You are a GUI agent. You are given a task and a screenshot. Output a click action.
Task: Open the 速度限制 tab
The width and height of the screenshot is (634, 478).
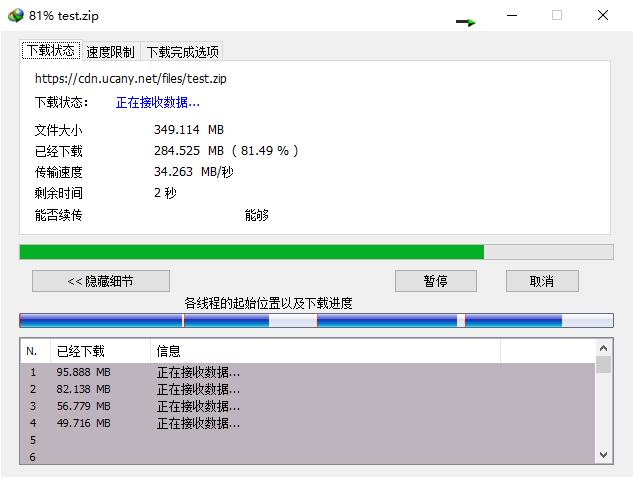coord(110,52)
